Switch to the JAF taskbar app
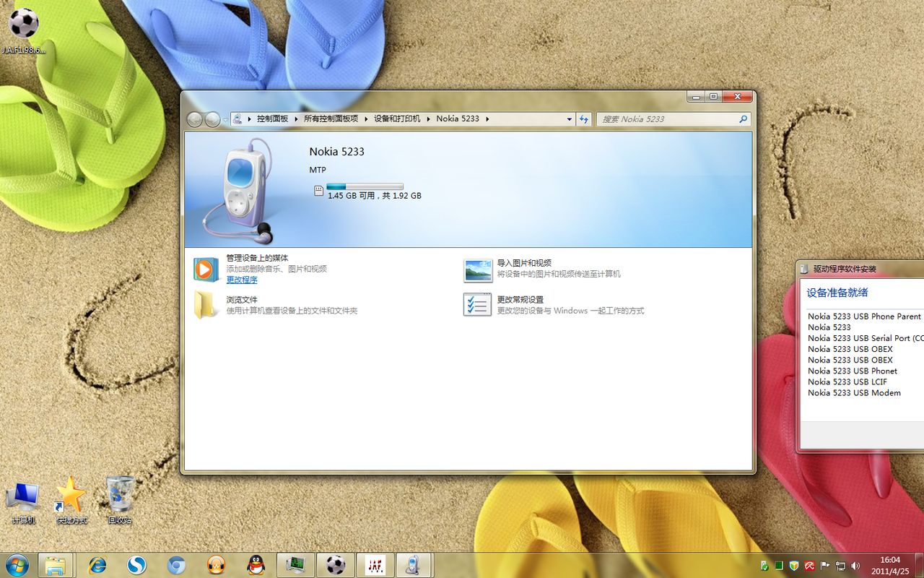Image resolution: width=924 pixels, height=578 pixels. click(375, 564)
